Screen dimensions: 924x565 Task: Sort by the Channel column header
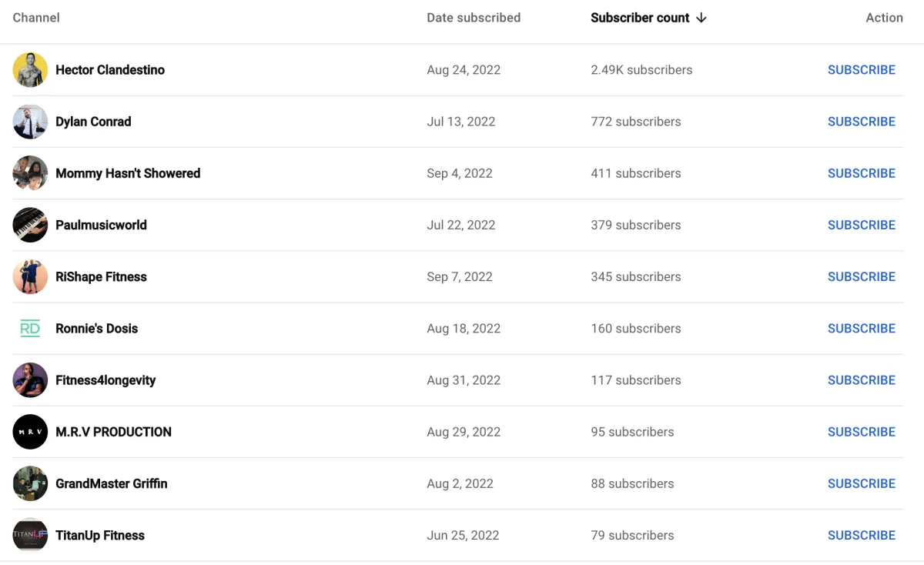36,18
